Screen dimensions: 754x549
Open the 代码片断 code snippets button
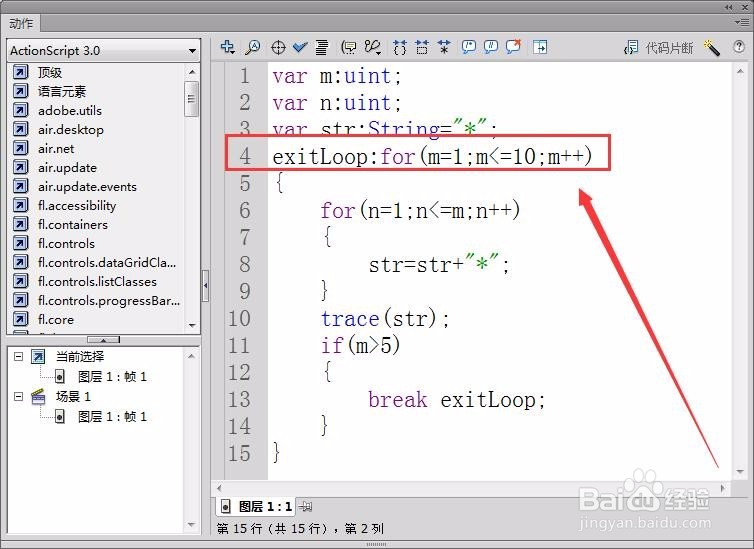point(658,48)
